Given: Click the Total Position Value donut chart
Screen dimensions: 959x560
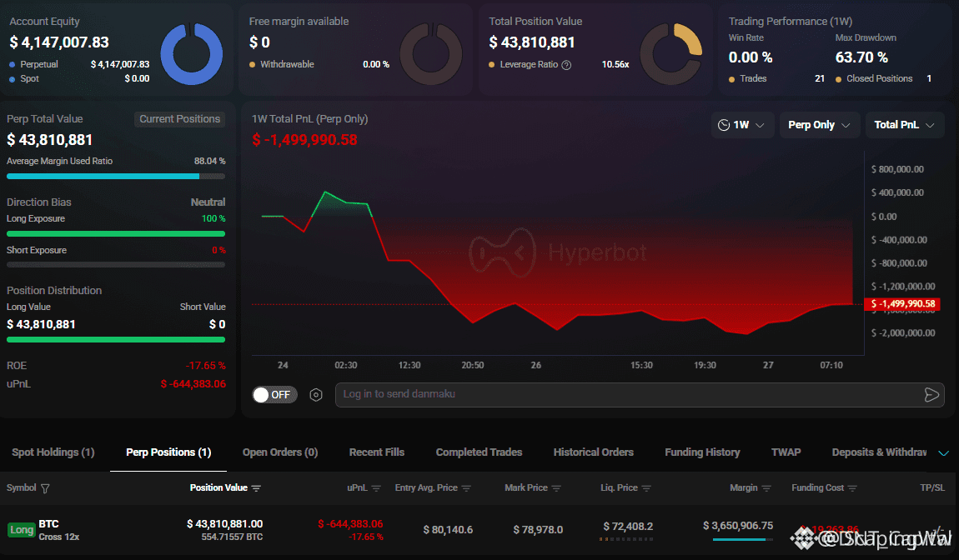Looking at the screenshot, I should [x=671, y=54].
